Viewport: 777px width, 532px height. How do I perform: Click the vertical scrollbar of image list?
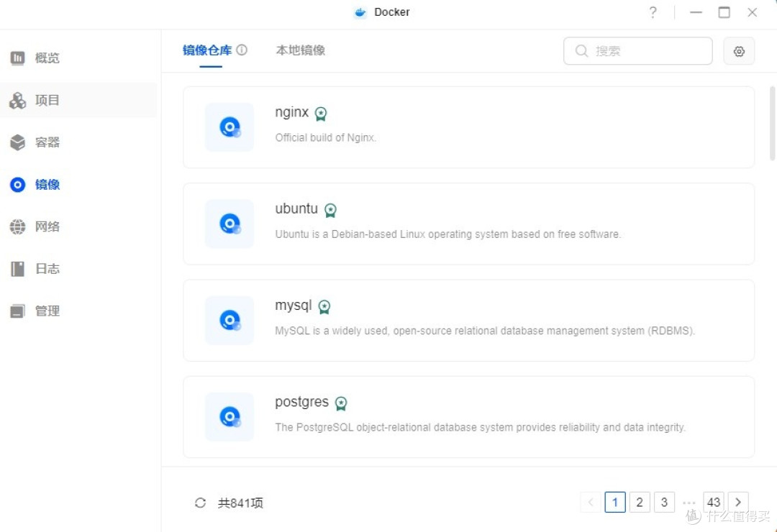click(x=772, y=124)
